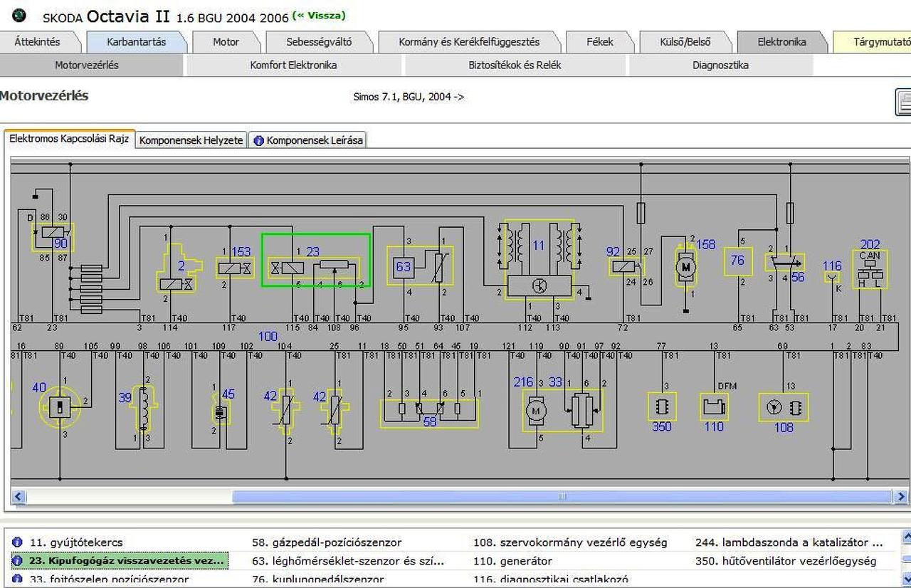Switch to Komponensek Helyzete tab
Viewport: 911px width, 588px height.
[x=191, y=140]
